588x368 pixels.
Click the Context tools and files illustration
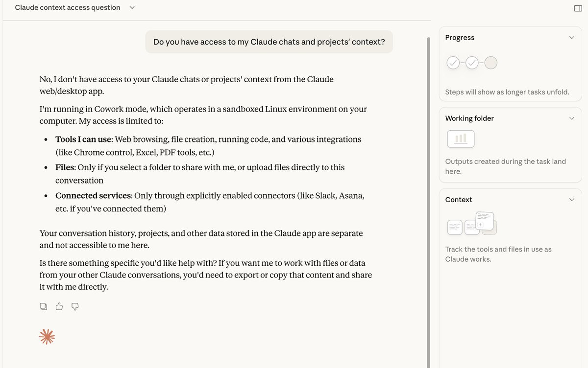(x=472, y=224)
